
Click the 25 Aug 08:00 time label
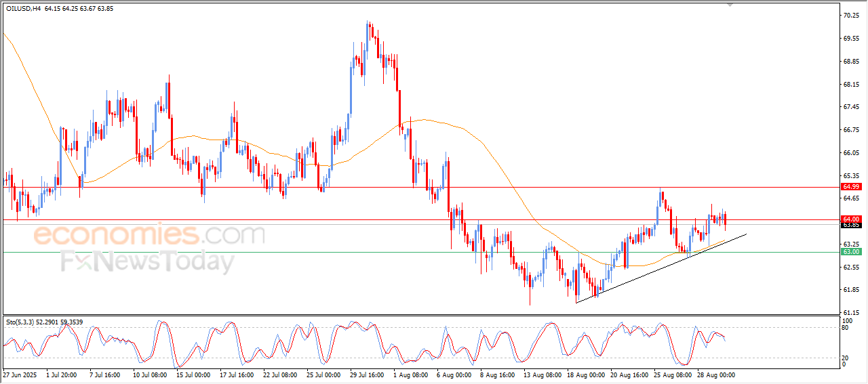tap(671, 375)
